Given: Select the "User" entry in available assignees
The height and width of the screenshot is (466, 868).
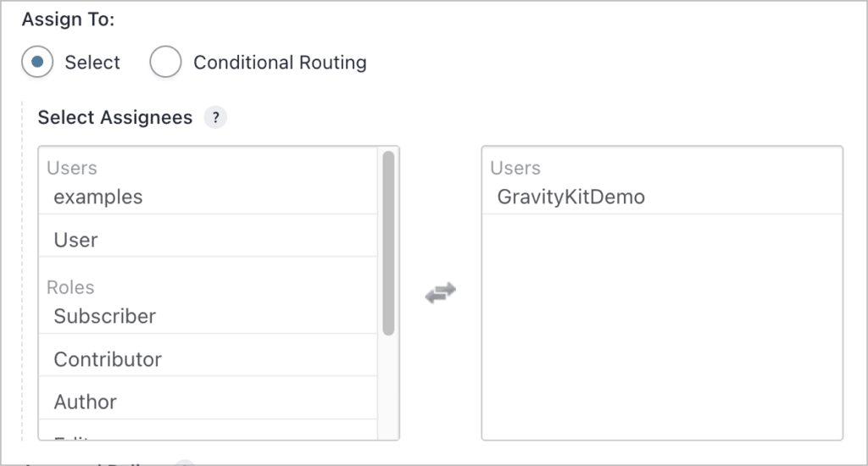Looking at the screenshot, I should [209, 240].
